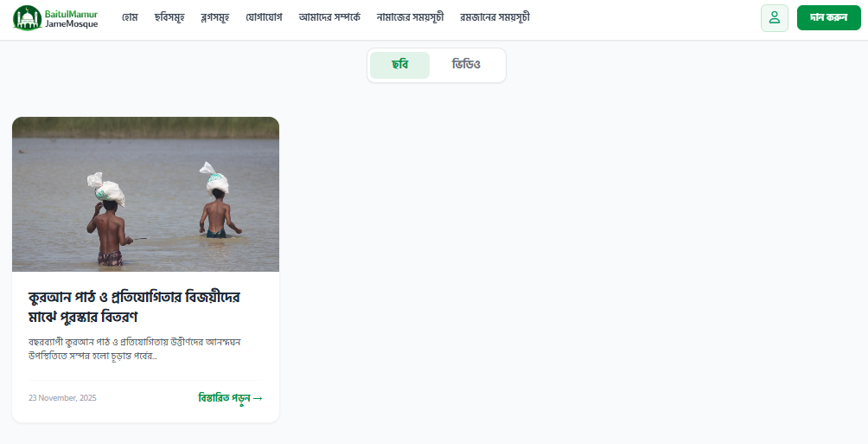The image size is (868, 444).
Task: Click the green দান করুন button
Action: [x=829, y=17]
